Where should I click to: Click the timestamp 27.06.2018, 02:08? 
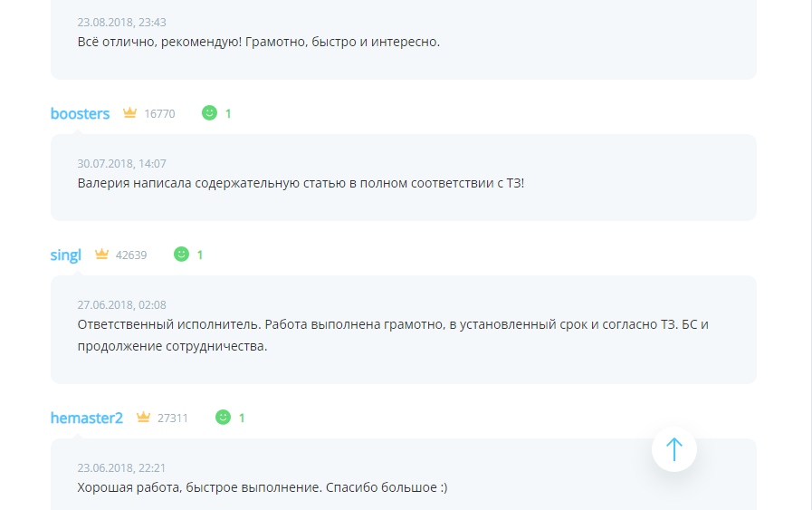tap(121, 304)
